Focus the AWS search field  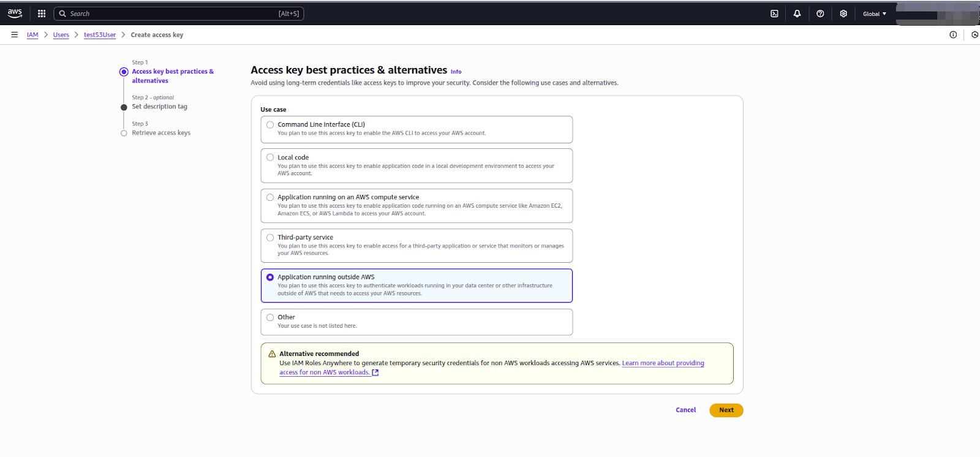click(x=178, y=13)
